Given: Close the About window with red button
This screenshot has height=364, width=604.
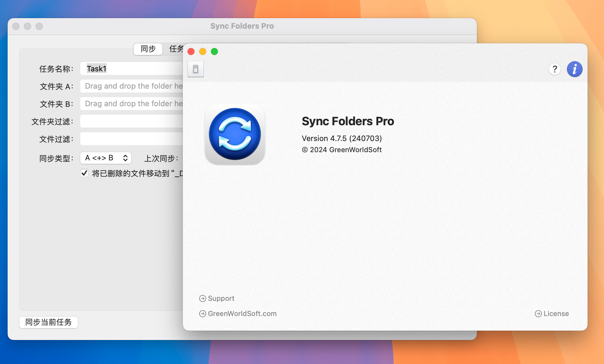Looking at the screenshot, I should (191, 51).
